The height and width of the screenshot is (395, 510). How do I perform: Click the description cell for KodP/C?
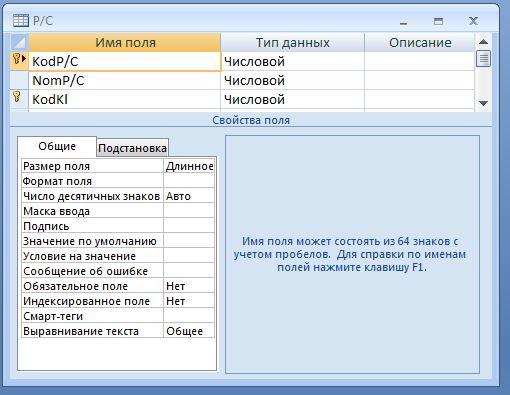[x=420, y=61]
